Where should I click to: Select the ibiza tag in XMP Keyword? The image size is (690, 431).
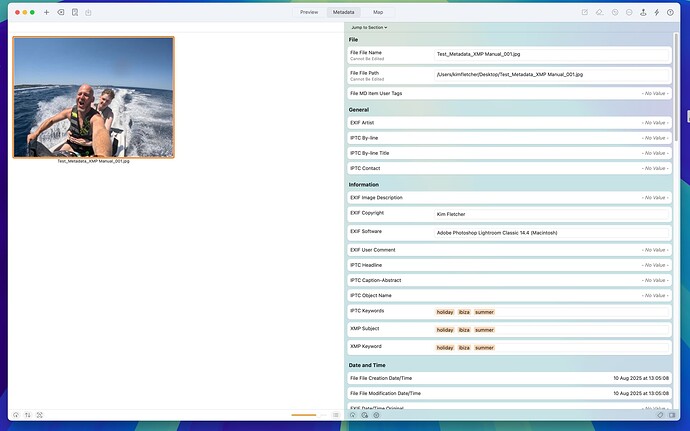point(464,348)
